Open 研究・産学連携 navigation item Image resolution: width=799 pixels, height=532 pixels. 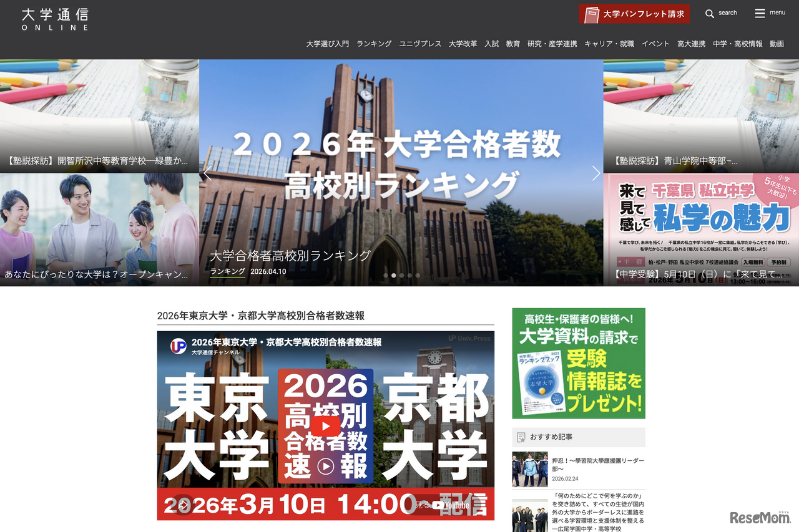click(x=552, y=44)
